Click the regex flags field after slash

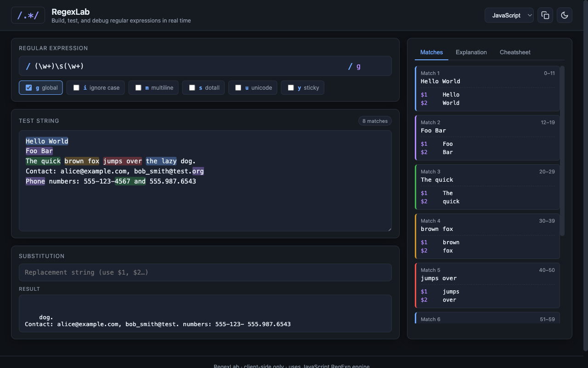pyautogui.click(x=371, y=66)
